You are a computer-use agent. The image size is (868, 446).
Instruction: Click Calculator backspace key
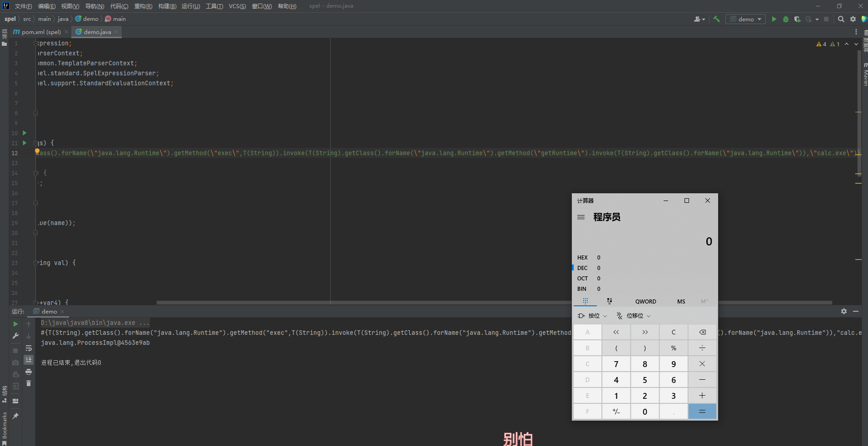(x=702, y=332)
